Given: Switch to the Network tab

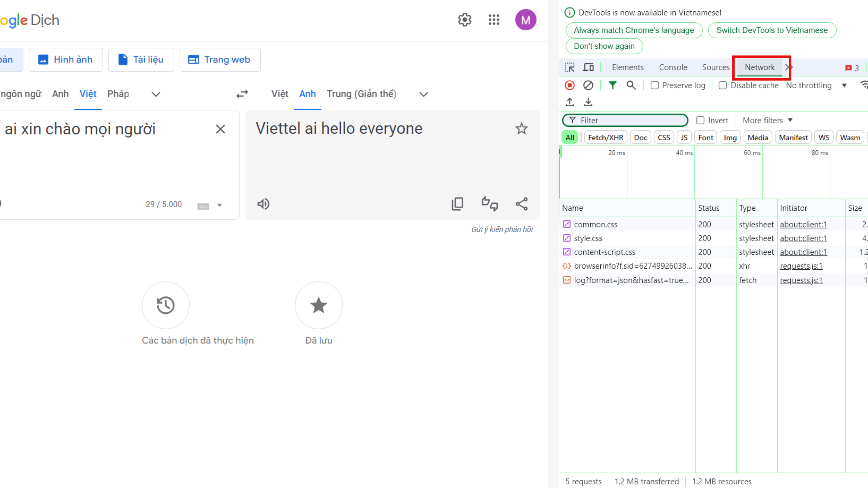Looking at the screenshot, I should (x=759, y=67).
